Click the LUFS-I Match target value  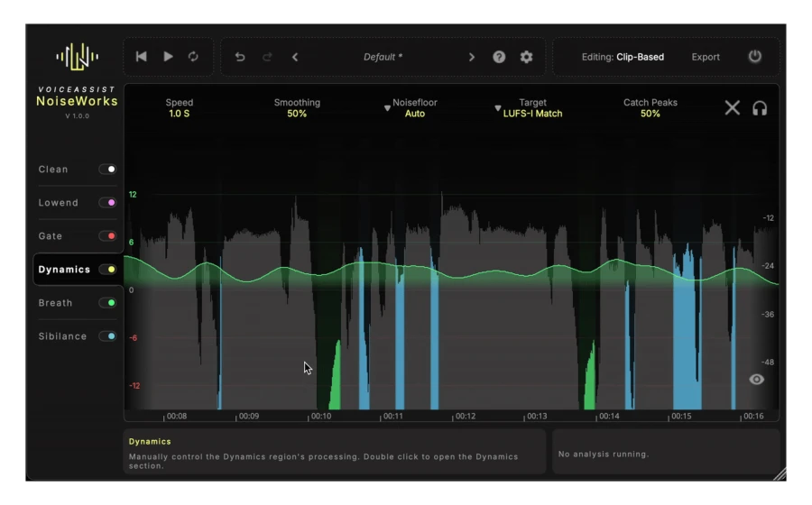click(x=532, y=114)
